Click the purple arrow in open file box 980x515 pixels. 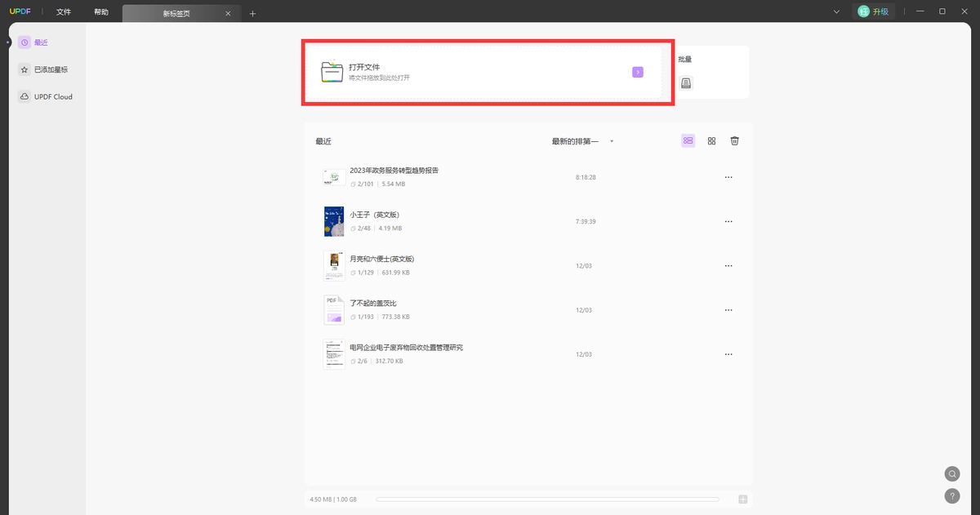tap(638, 72)
